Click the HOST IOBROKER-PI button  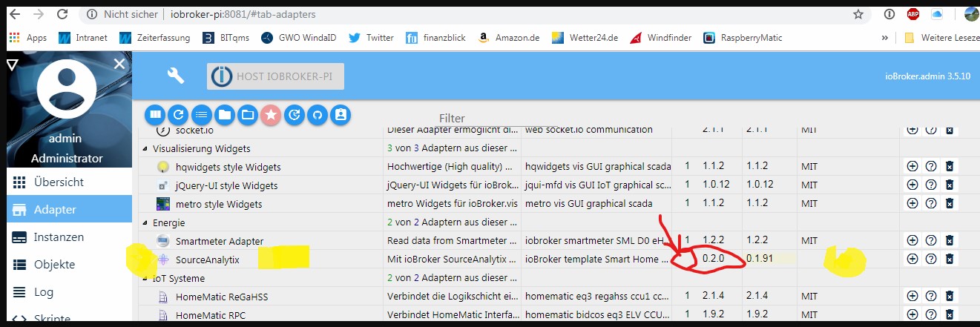pyautogui.click(x=275, y=76)
